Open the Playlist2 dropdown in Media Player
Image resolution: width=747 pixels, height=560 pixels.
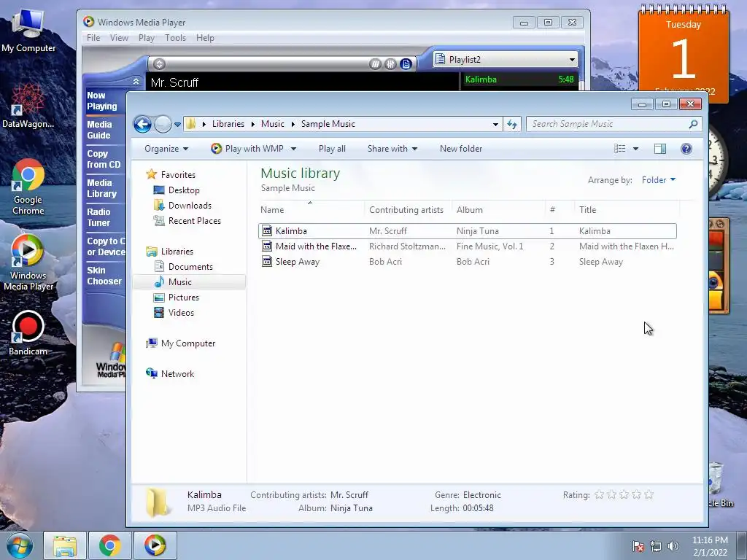click(506, 60)
